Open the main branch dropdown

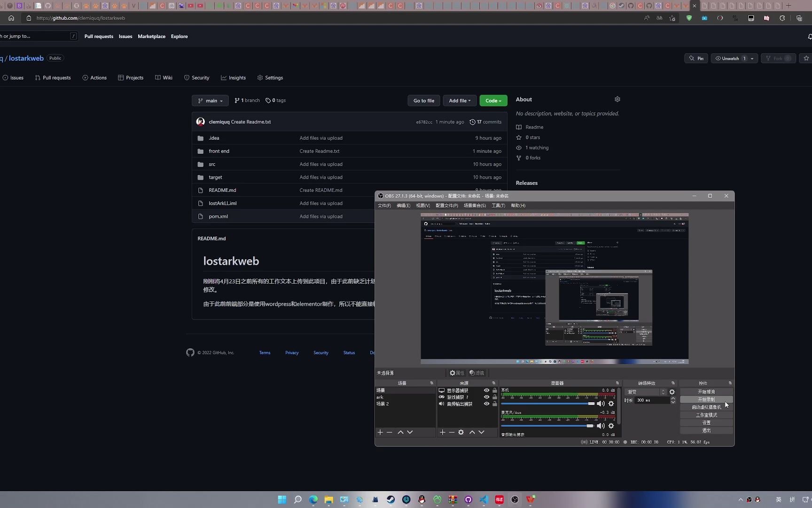click(x=210, y=101)
